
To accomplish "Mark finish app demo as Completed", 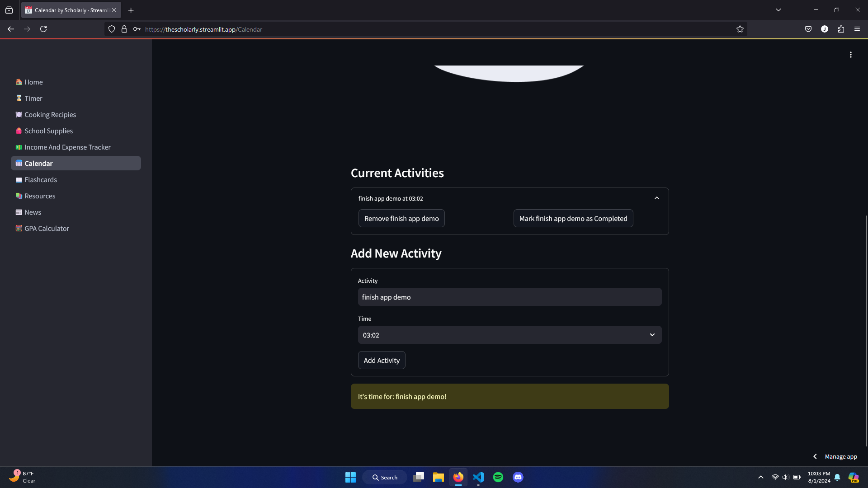I will pos(573,218).
